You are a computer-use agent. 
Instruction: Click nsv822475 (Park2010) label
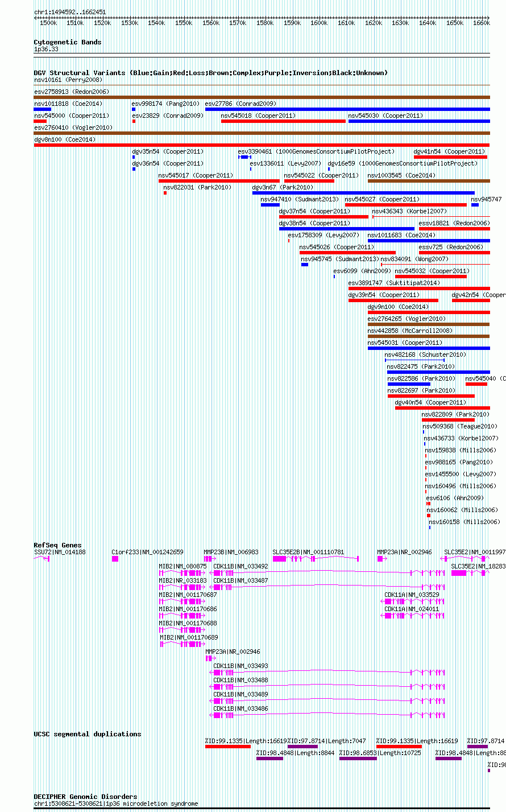(421, 366)
